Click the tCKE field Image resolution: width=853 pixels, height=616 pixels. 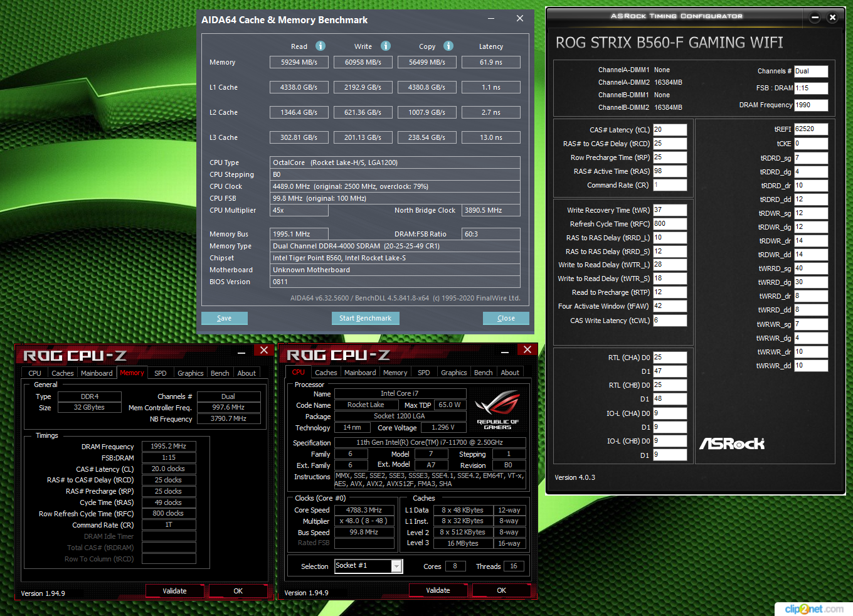[811, 144]
